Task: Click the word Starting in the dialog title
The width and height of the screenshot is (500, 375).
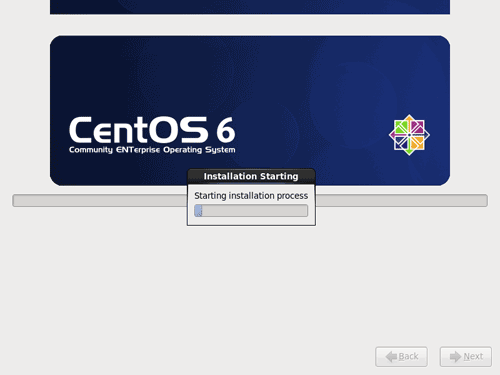Action: (279, 176)
